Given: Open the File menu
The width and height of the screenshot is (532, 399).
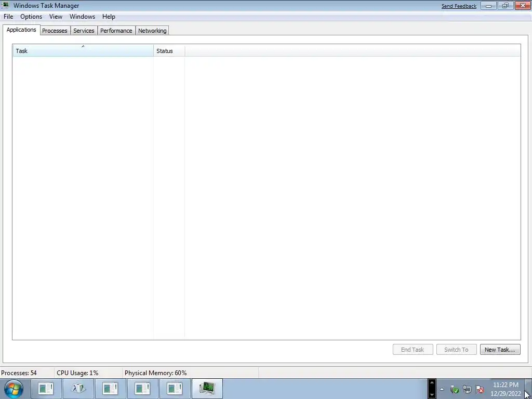Looking at the screenshot, I should pyautogui.click(x=8, y=17).
